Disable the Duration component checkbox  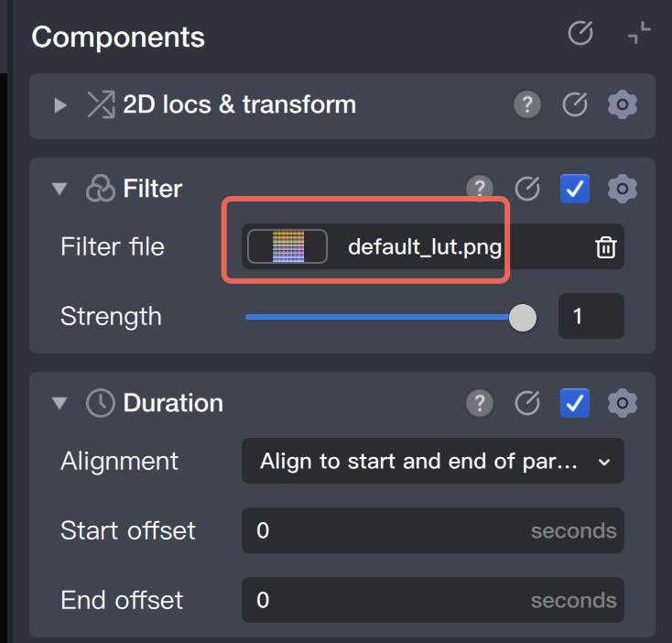coord(575,403)
